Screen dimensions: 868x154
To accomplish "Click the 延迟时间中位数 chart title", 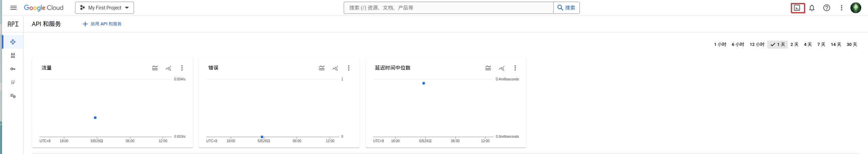I will [393, 68].
